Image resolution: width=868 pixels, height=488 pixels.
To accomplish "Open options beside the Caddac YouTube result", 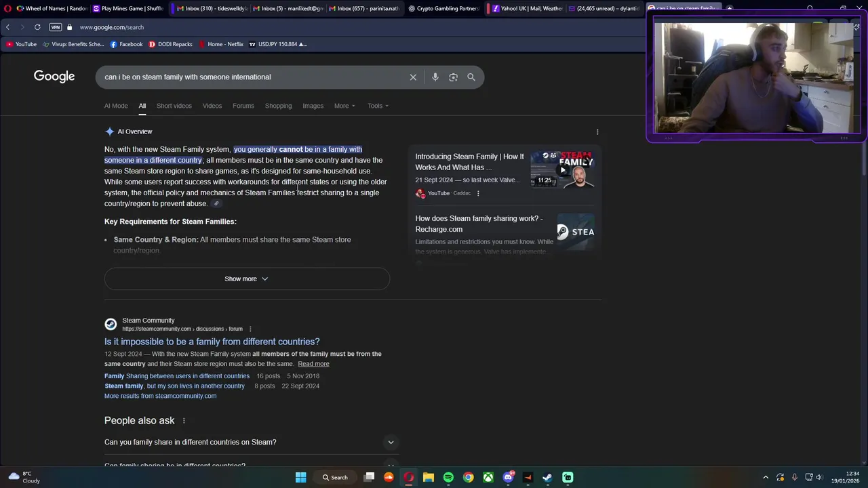I will pyautogui.click(x=478, y=193).
